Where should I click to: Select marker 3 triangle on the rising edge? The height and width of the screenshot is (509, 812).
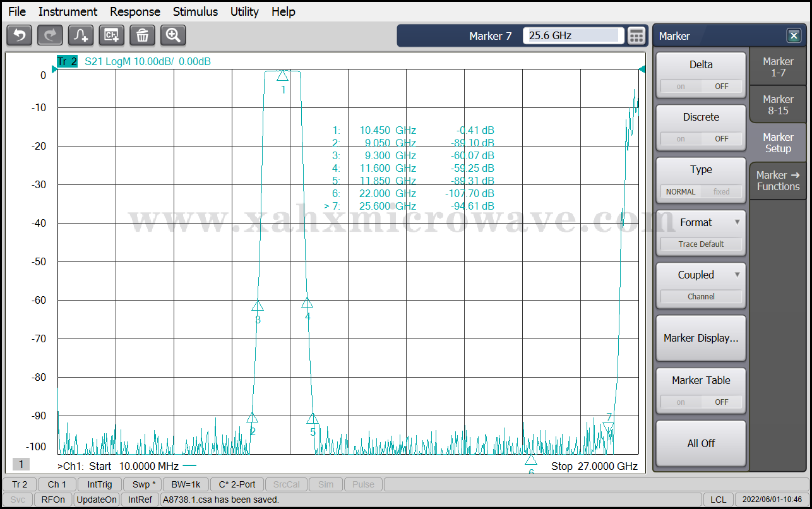point(258,305)
